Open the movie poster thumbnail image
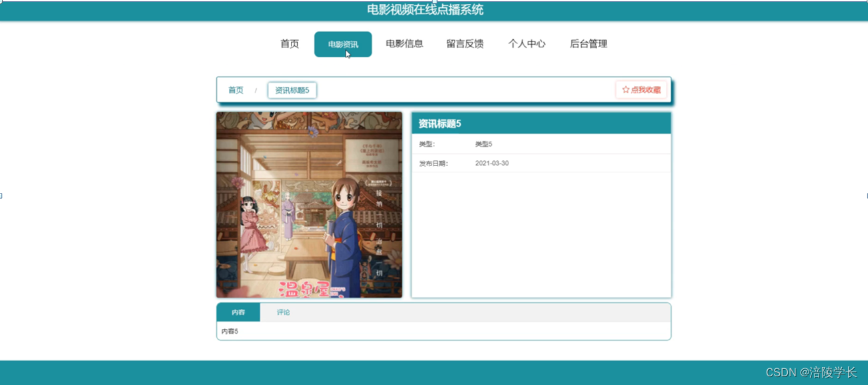This screenshot has width=868, height=385. tap(309, 204)
